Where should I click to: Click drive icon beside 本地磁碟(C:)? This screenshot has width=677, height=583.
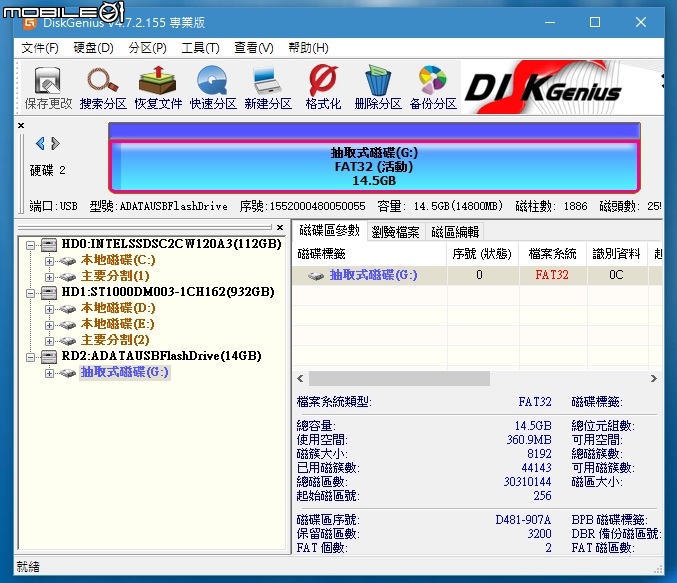click(x=67, y=261)
